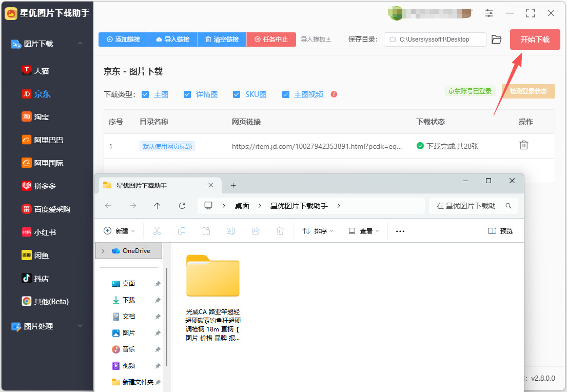Expand the OneDrive tree node
This screenshot has height=392, width=567.
[x=103, y=251]
